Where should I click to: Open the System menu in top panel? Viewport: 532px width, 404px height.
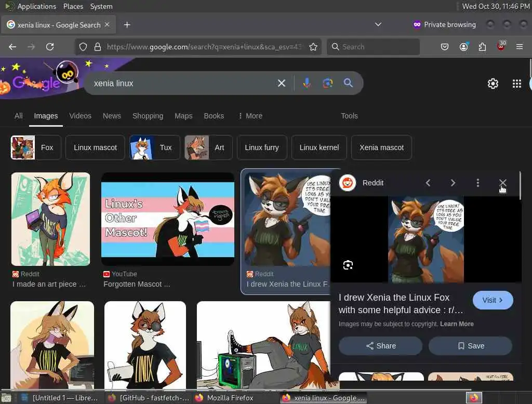click(101, 6)
